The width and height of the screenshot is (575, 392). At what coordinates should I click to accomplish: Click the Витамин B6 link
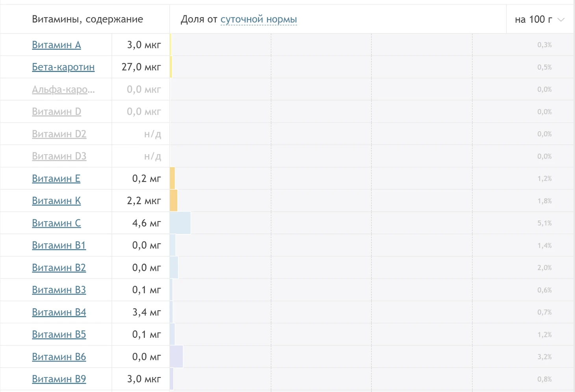coord(59,357)
